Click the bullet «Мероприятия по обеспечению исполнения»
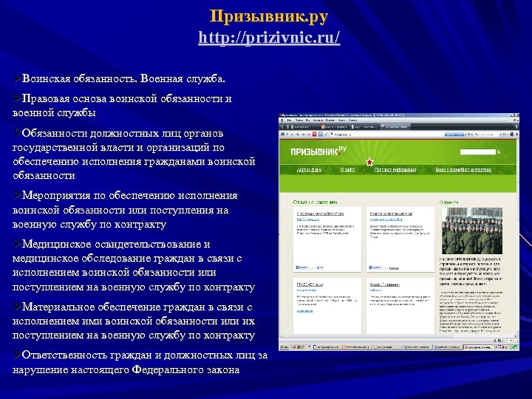The width and height of the screenshot is (532, 399). [125, 210]
